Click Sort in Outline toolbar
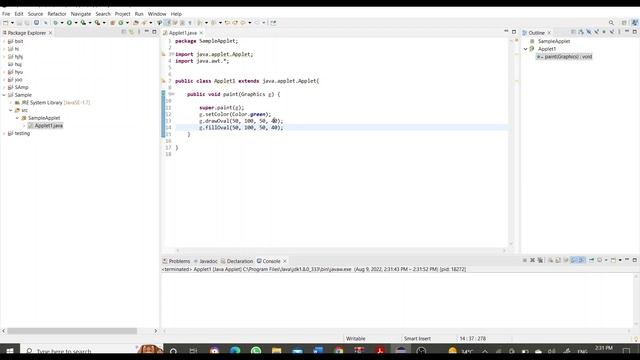The width and height of the screenshot is (640, 360). [x=581, y=32]
